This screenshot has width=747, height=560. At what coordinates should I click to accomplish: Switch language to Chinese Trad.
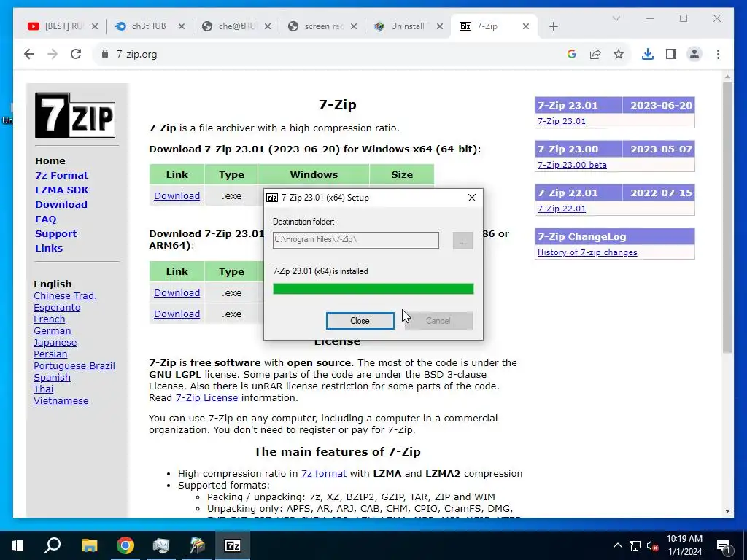[x=65, y=296]
